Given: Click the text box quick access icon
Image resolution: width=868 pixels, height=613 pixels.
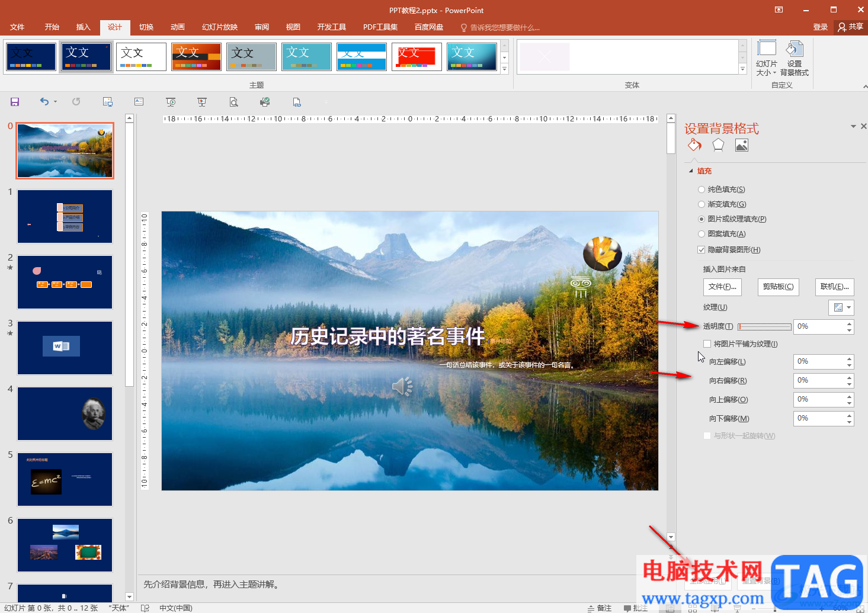Looking at the screenshot, I should pos(139,102).
